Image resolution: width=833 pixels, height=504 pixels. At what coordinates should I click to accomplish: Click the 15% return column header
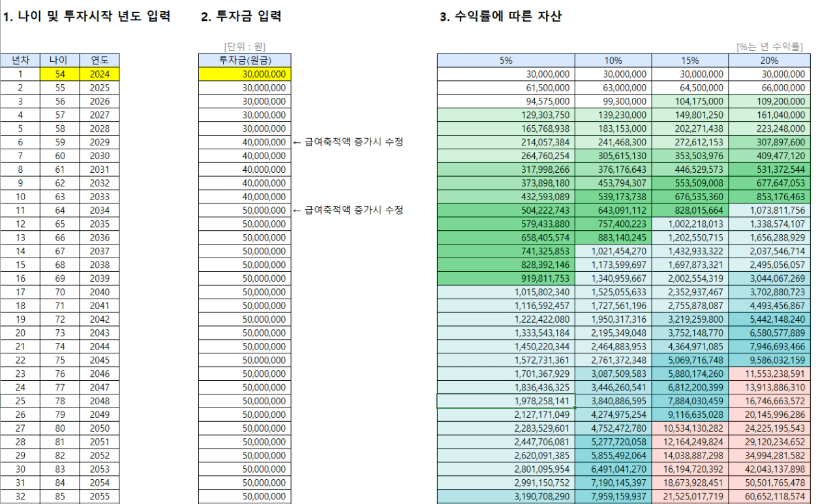point(689,61)
